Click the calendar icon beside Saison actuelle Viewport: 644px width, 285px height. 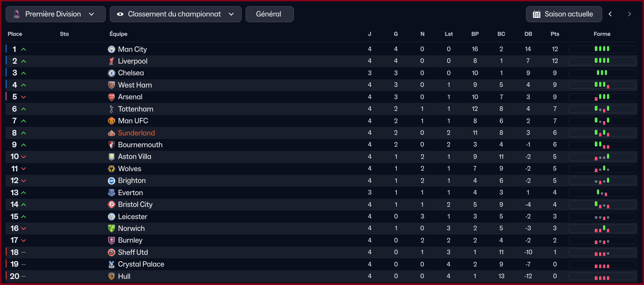pos(536,14)
